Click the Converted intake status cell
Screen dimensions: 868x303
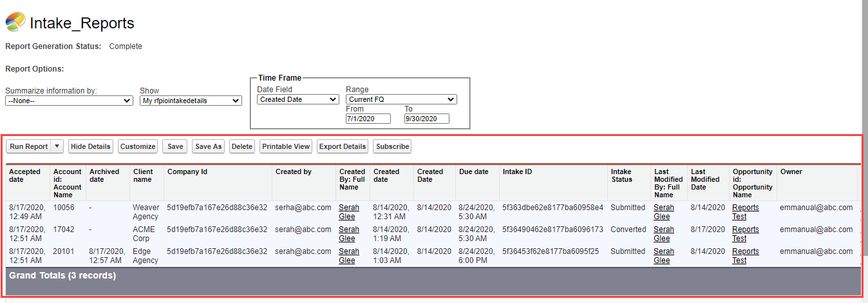tap(628, 230)
